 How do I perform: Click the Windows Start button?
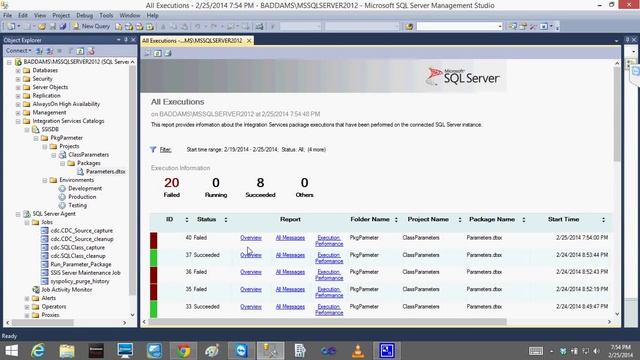11,351
